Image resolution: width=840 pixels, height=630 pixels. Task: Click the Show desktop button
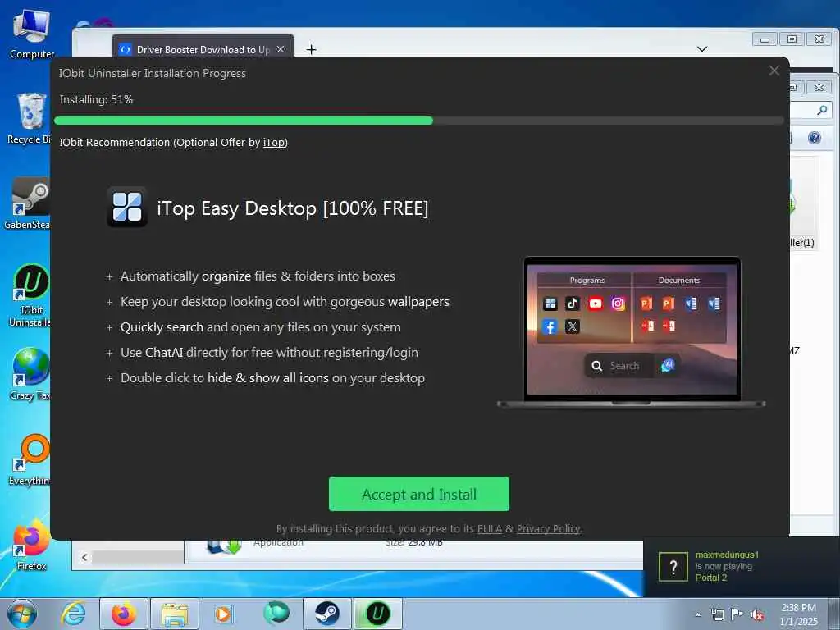pyautogui.click(x=834, y=614)
